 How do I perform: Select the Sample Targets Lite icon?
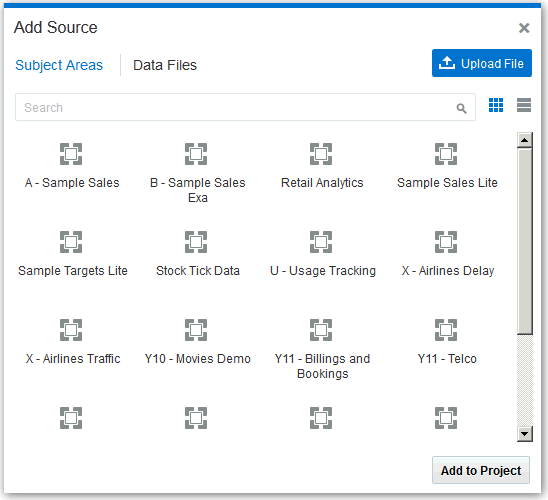coord(71,242)
